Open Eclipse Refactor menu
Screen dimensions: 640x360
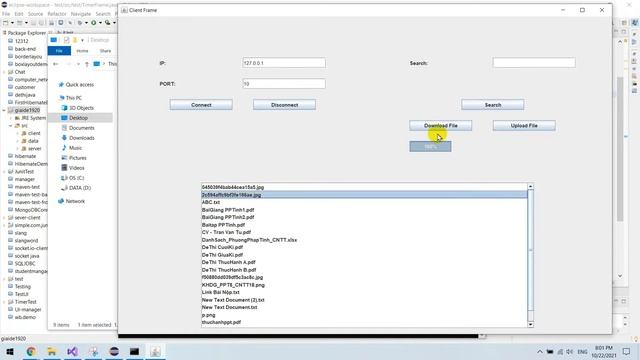(57, 14)
